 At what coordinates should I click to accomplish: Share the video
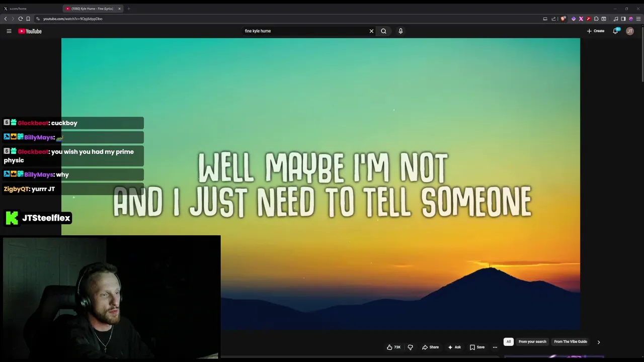(430, 347)
